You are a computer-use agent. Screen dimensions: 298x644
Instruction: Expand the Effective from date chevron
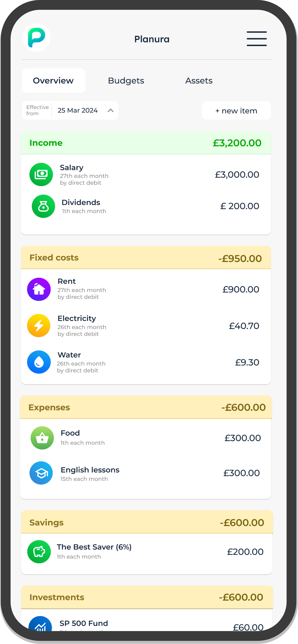pos(110,110)
